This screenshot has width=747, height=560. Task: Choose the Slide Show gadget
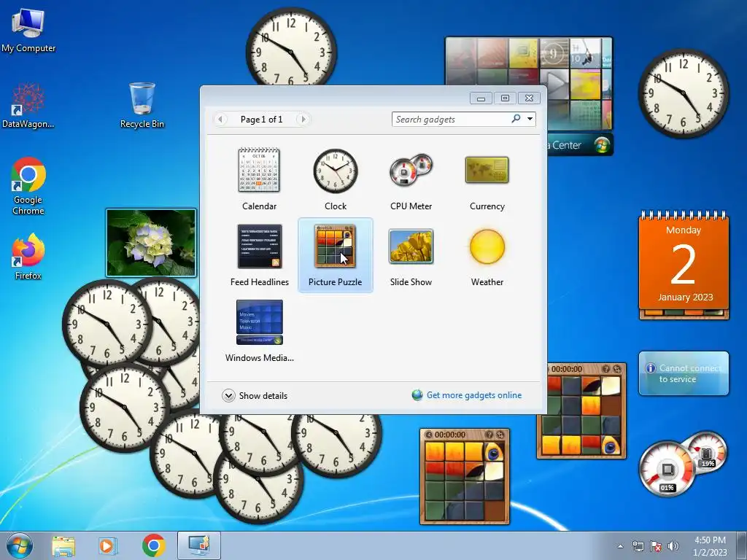411,255
